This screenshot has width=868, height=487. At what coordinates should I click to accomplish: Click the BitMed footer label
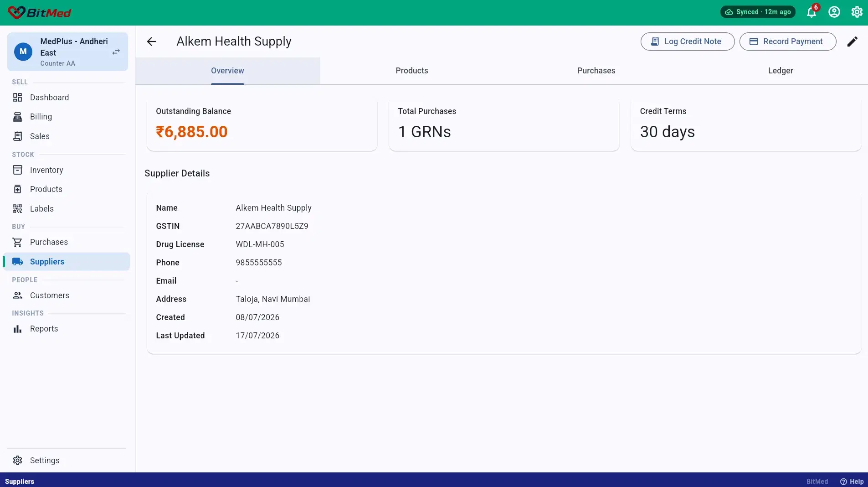pyautogui.click(x=817, y=482)
